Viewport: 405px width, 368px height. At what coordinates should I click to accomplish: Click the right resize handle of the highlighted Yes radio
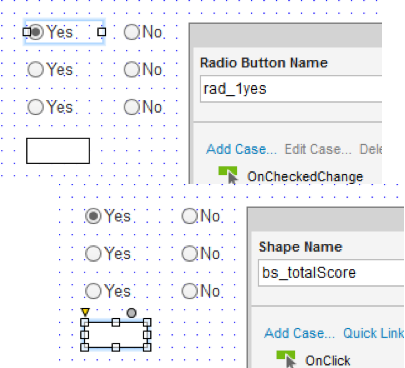[x=102, y=32]
